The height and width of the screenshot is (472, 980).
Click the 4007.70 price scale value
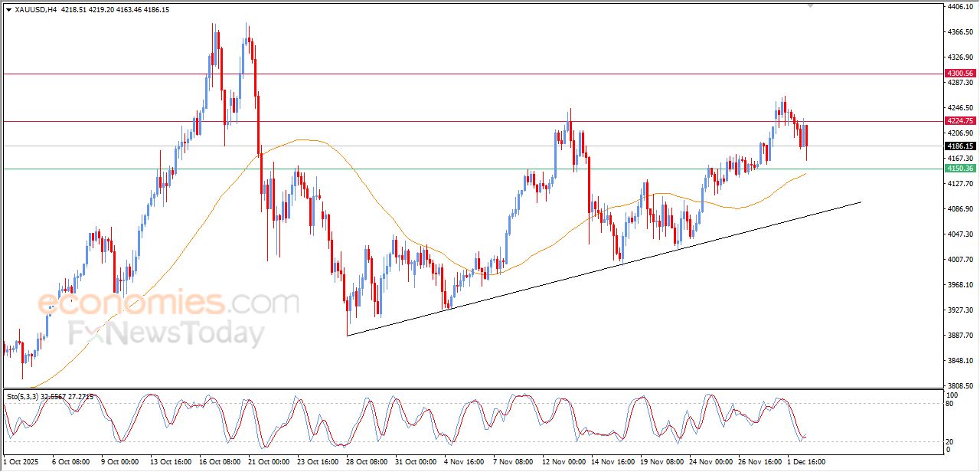click(x=959, y=259)
